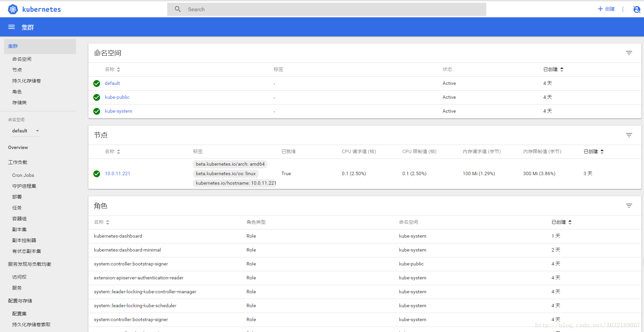Image resolution: width=644 pixels, height=332 pixels.
Task: Open 任务 in sidebar
Action: pos(17,208)
